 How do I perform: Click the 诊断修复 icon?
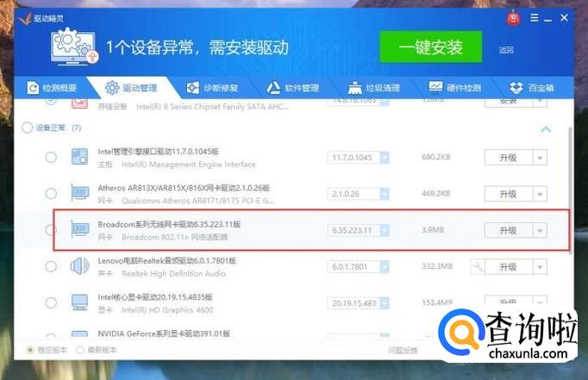[193, 88]
